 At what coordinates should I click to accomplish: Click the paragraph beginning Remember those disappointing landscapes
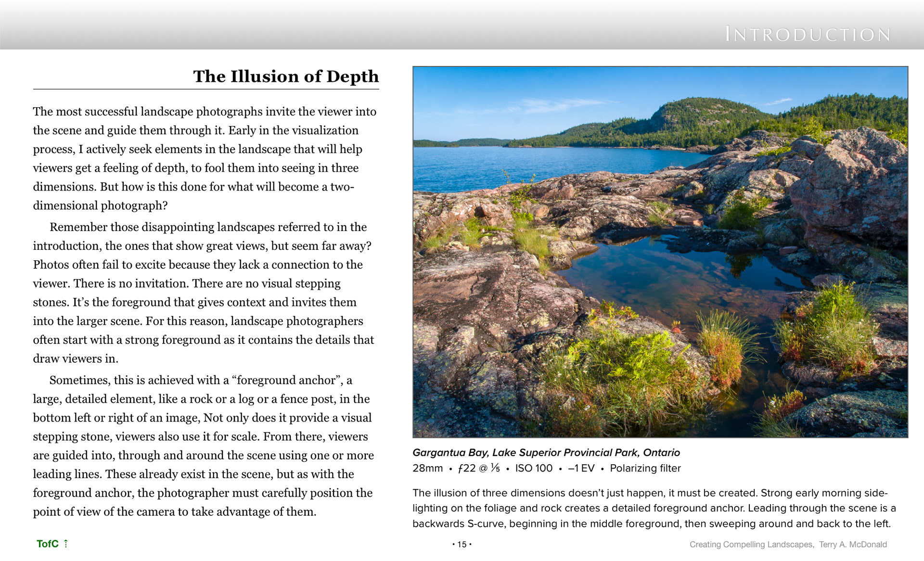tap(204, 293)
